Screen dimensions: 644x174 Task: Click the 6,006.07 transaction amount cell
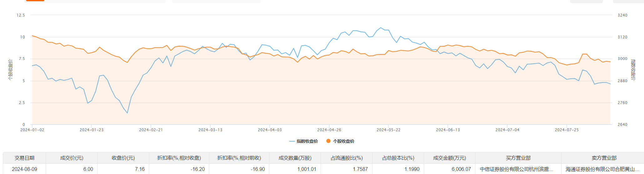[x=461, y=169]
